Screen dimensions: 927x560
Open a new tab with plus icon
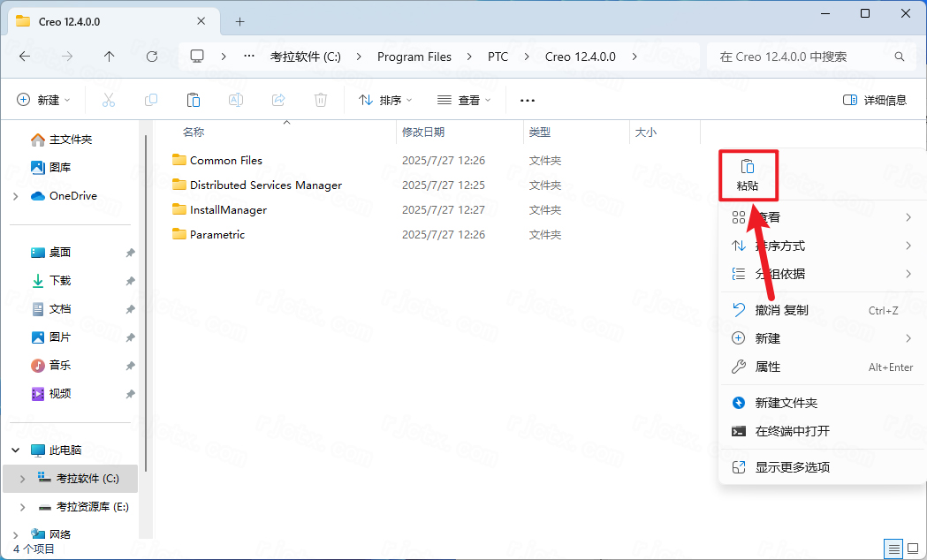[x=239, y=22]
